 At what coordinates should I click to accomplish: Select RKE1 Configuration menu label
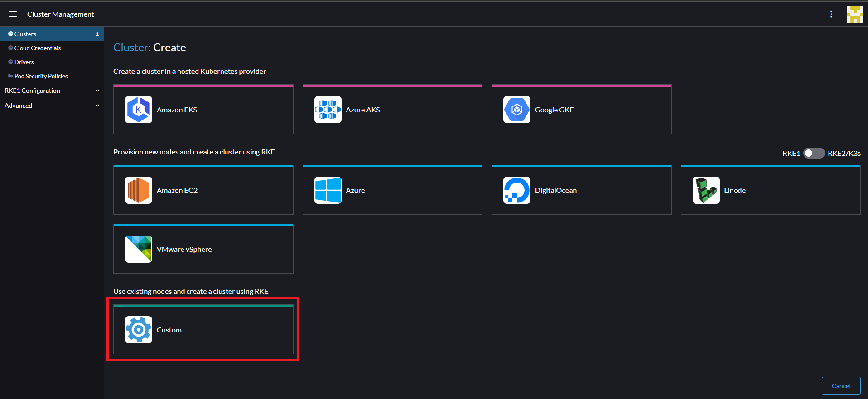point(32,91)
